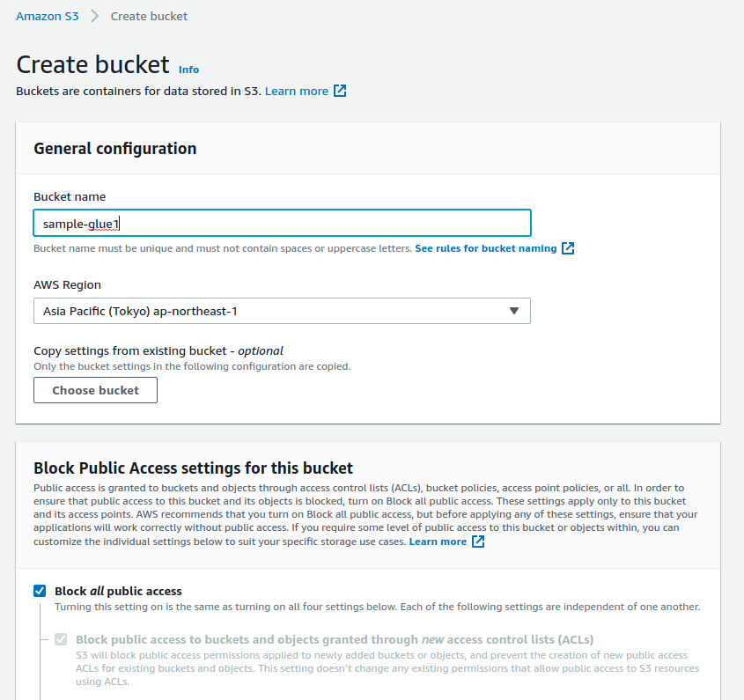Open the See rules for bucket naming link
The width and height of the screenshot is (744, 700).
[x=485, y=248]
